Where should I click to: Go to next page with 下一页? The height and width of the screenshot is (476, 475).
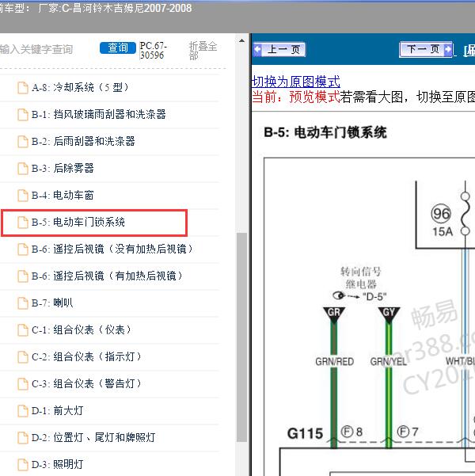click(426, 49)
